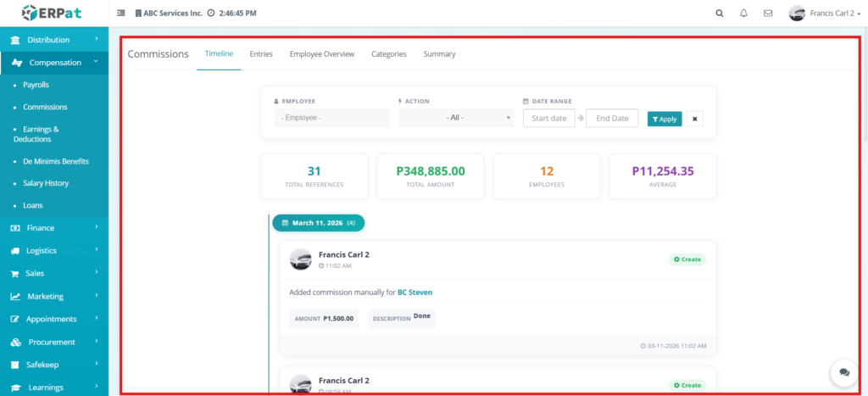The image size is (868, 396).
Task: Open the Summary tab
Action: [x=439, y=54]
